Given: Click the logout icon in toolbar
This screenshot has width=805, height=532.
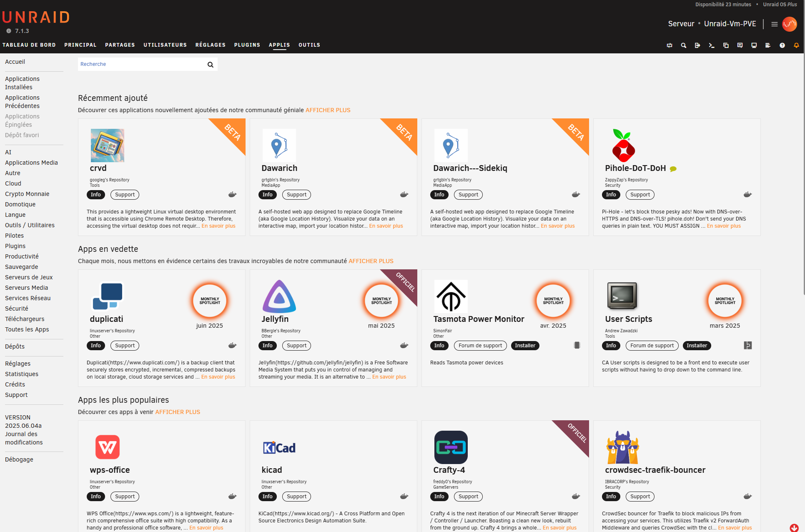Looking at the screenshot, I should (x=697, y=45).
